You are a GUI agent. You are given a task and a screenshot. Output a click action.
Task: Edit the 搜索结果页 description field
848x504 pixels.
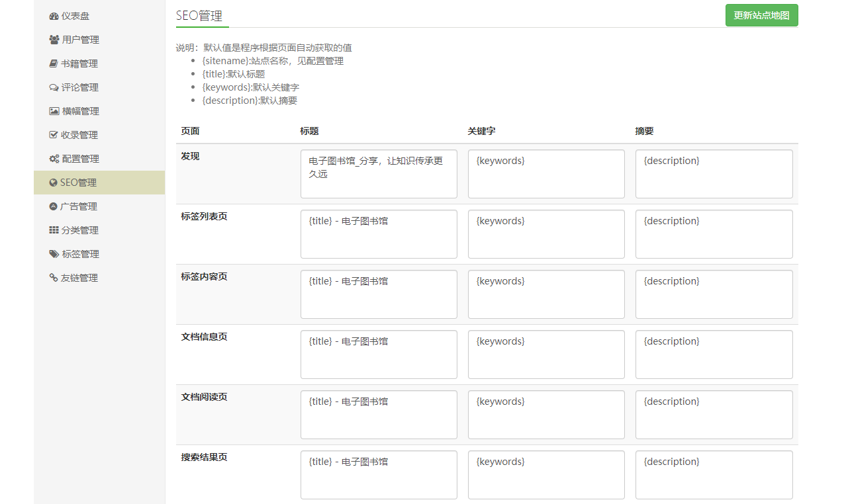[714, 475]
